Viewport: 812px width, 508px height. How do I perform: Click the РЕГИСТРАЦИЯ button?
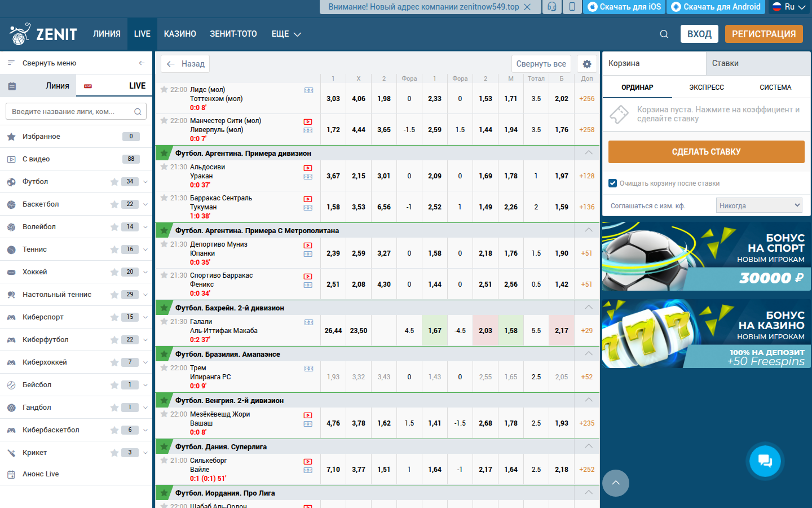[764, 34]
